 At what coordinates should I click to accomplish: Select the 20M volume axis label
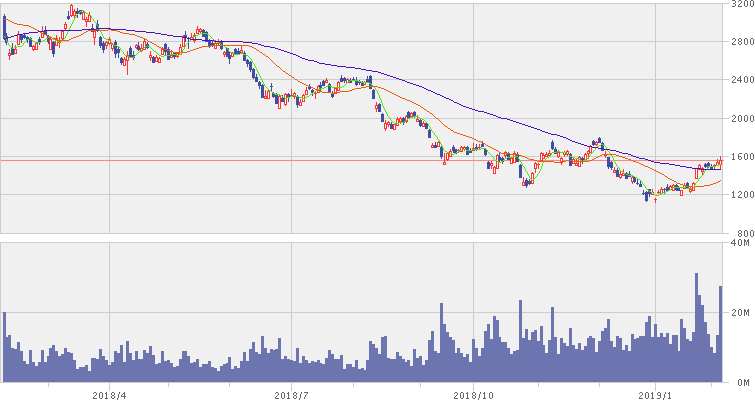pos(741,313)
